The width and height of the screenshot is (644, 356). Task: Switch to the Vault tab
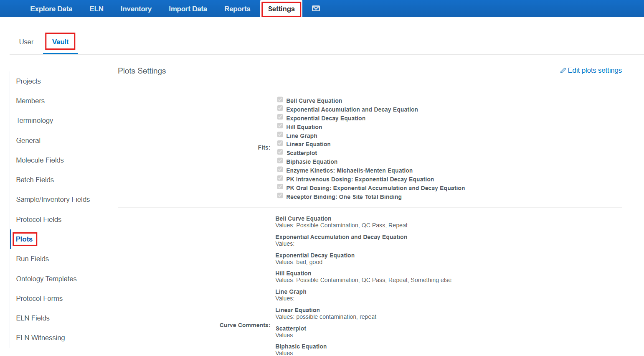[61, 42]
